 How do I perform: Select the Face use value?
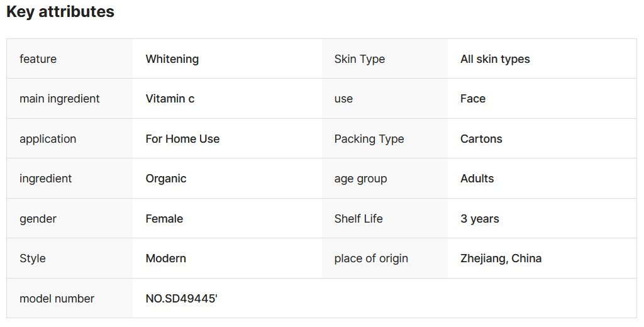[x=473, y=99]
